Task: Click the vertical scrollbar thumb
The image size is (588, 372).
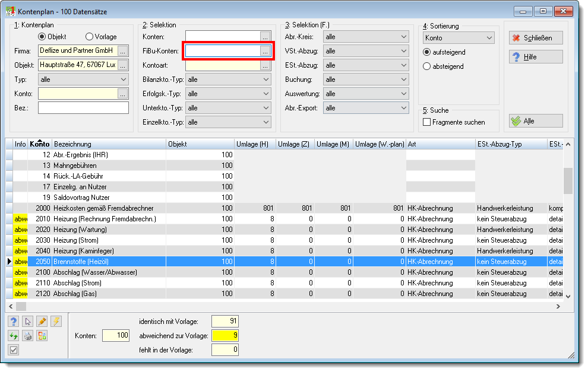Action: 568,180
